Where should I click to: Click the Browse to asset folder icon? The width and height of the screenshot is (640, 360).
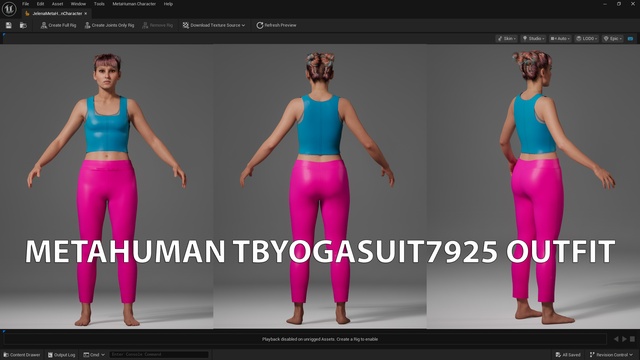click(23, 25)
